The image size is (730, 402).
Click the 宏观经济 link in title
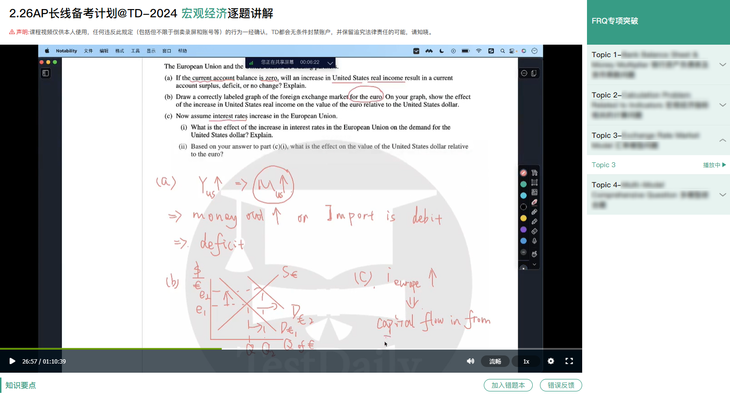pos(204,14)
